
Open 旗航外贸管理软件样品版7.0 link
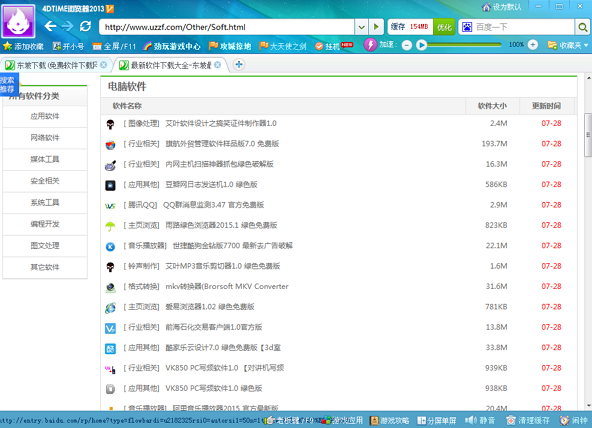(222, 144)
